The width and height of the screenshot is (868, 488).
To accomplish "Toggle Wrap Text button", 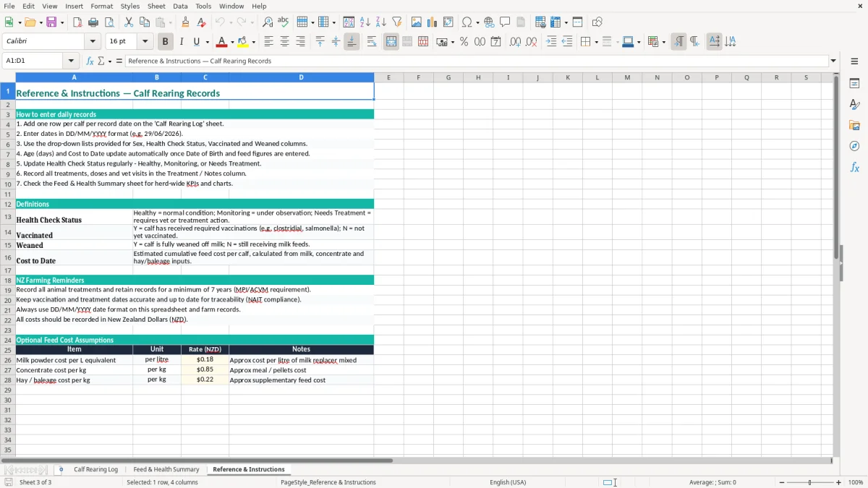I will (372, 42).
